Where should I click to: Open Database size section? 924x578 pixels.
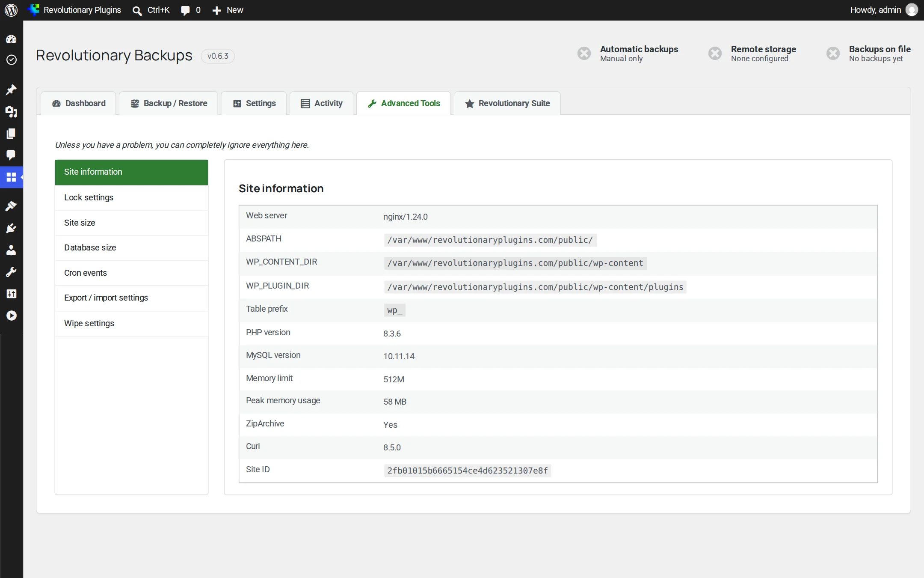[x=131, y=247]
